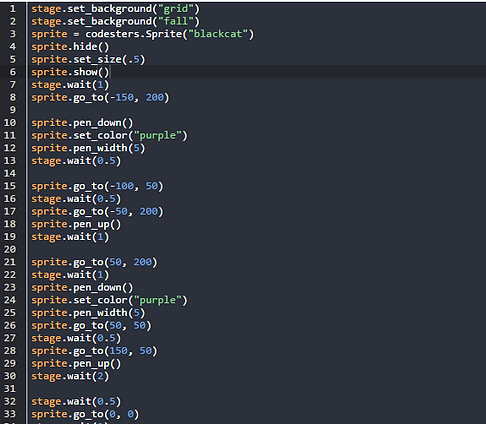Click line number 14 in the gutter
The width and height of the screenshot is (486, 424).
pyautogui.click(x=10, y=173)
